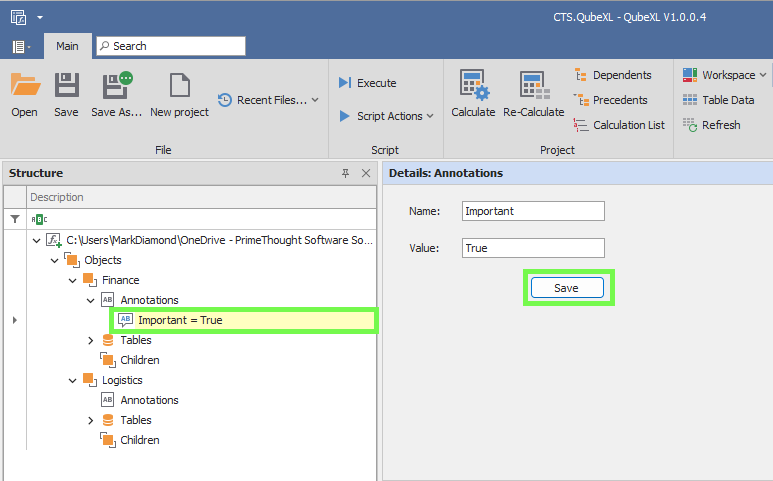Screen dimensions: 773x481
Task: Open the Calculation List
Action: coord(619,125)
